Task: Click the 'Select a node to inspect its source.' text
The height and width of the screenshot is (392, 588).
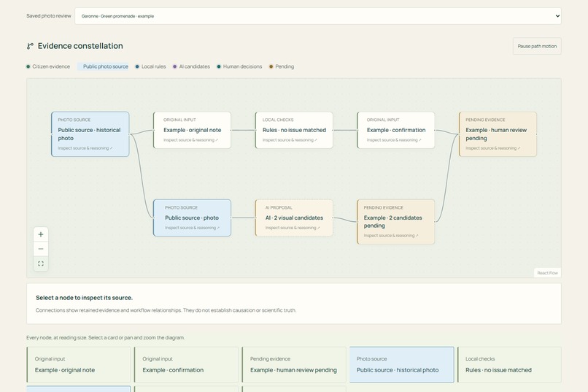Action: (x=84, y=298)
